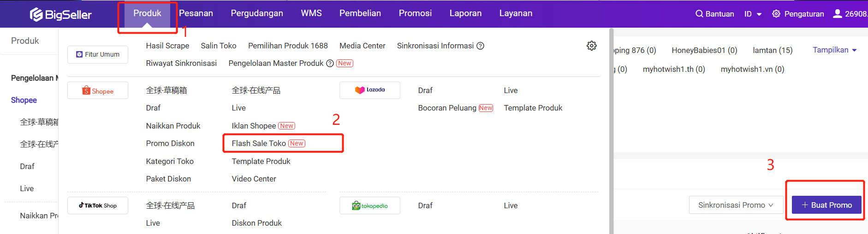
Task: Expand the Tampilkan store list
Action: pyautogui.click(x=834, y=50)
